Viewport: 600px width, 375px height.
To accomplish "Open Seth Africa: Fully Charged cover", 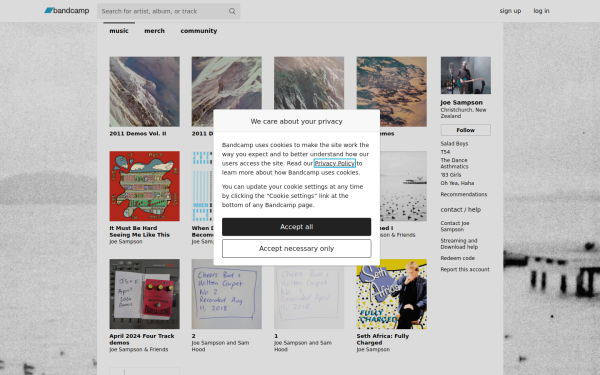I will tap(391, 294).
